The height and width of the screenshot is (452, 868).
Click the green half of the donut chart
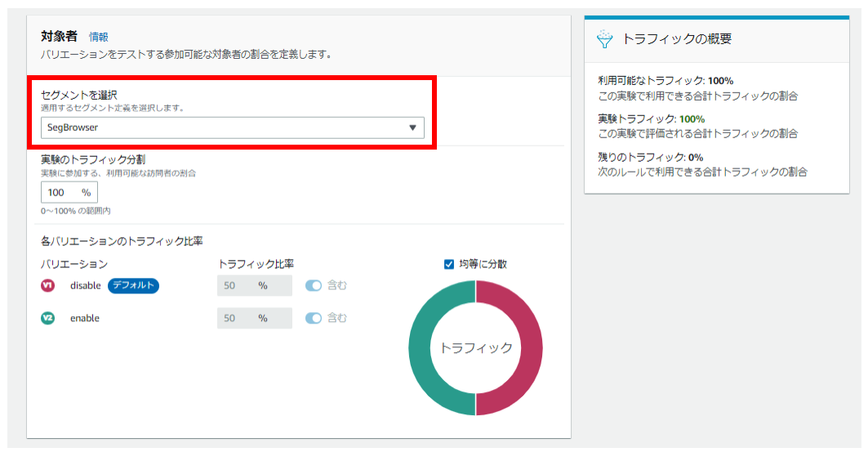421,348
